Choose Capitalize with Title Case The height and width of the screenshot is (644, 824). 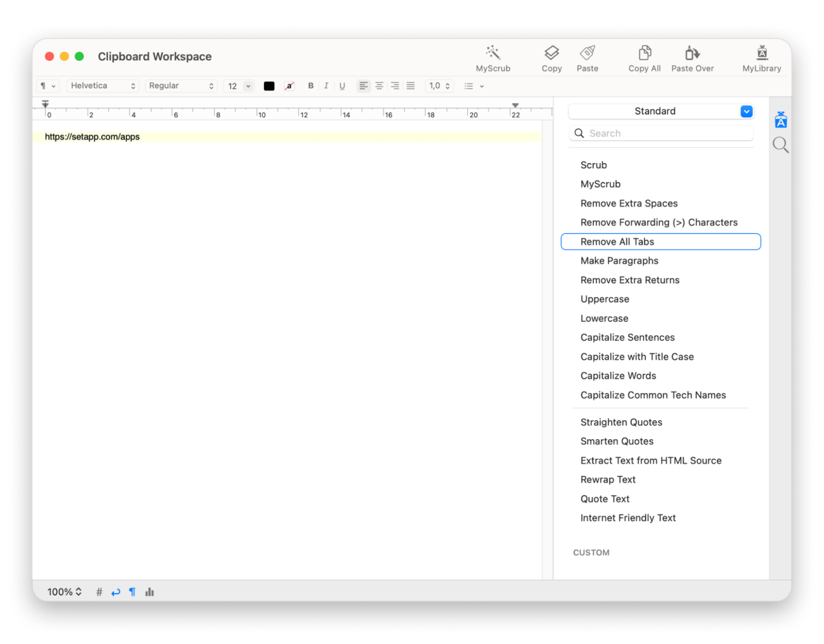(636, 357)
